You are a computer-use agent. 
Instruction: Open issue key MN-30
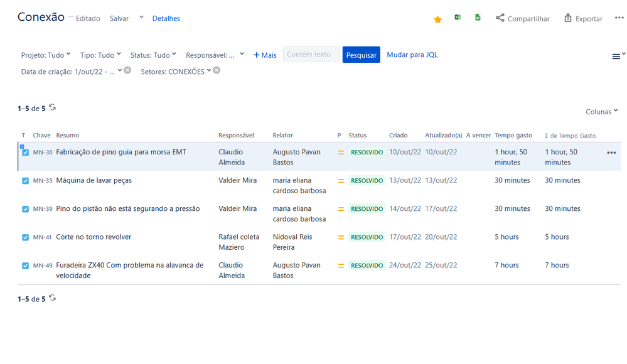[43, 153]
